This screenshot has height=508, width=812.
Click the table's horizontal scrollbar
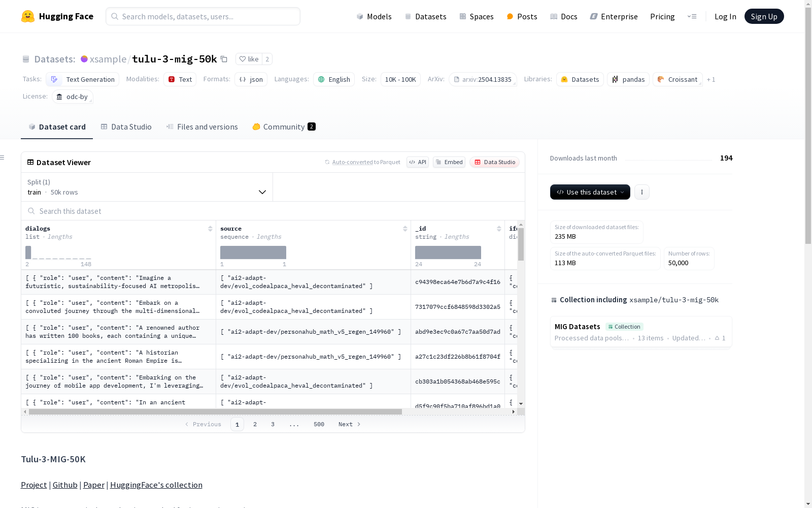[x=215, y=411]
